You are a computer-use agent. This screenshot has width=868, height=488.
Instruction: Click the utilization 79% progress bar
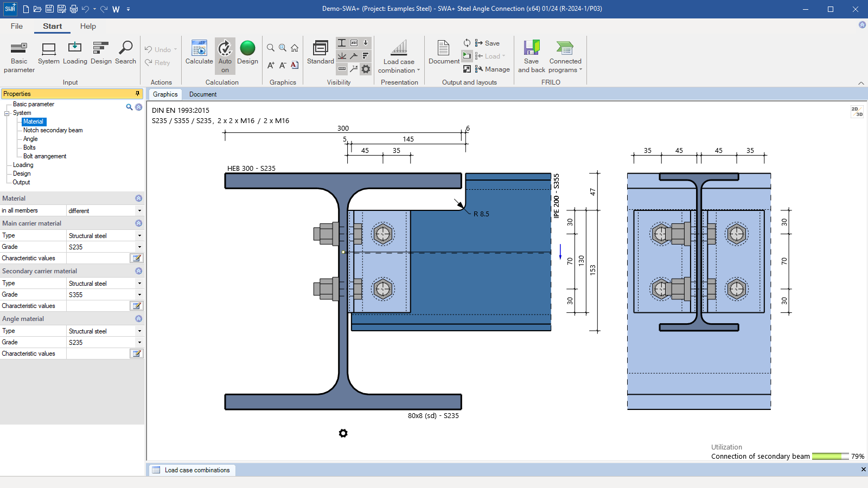pyautogui.click(x=831, y=457)
